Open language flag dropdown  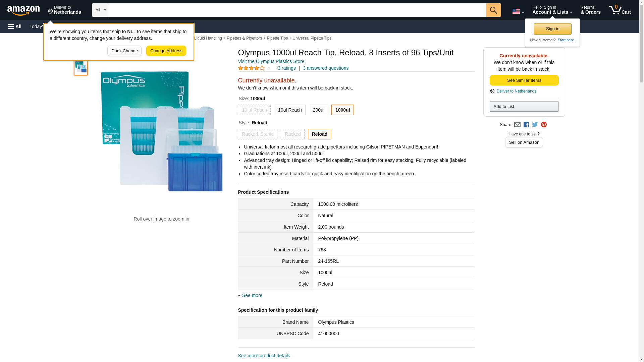(518, 11)
